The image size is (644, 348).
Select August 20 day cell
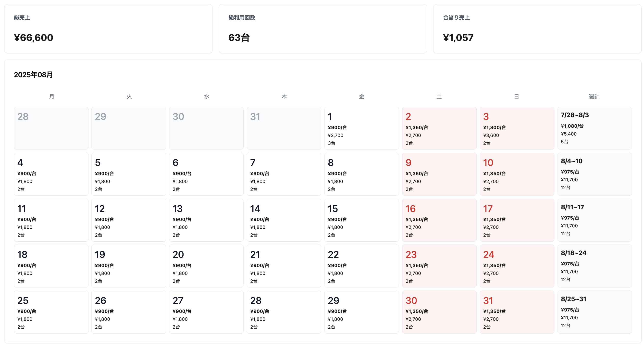click(206, 266)
